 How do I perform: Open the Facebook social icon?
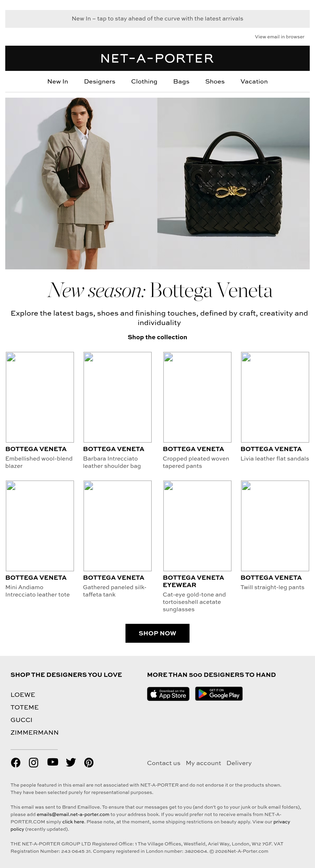[15, 762]
